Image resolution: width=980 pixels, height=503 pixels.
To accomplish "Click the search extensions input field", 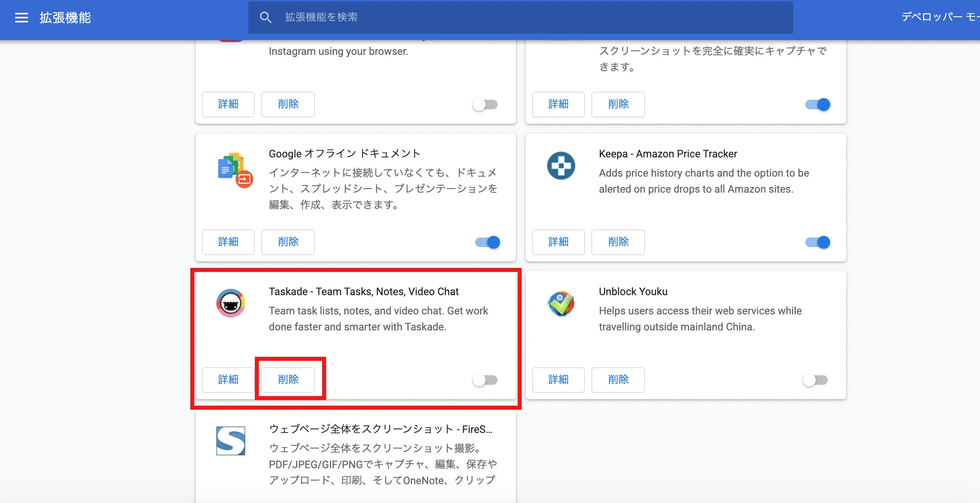I will [x=520, y=17].
